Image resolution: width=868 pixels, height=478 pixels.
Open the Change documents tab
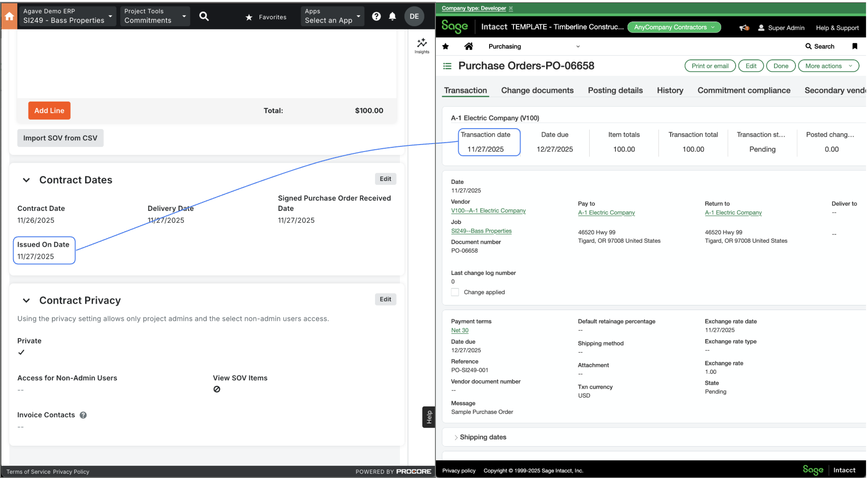pyautogui.click(x=537, y=90)
